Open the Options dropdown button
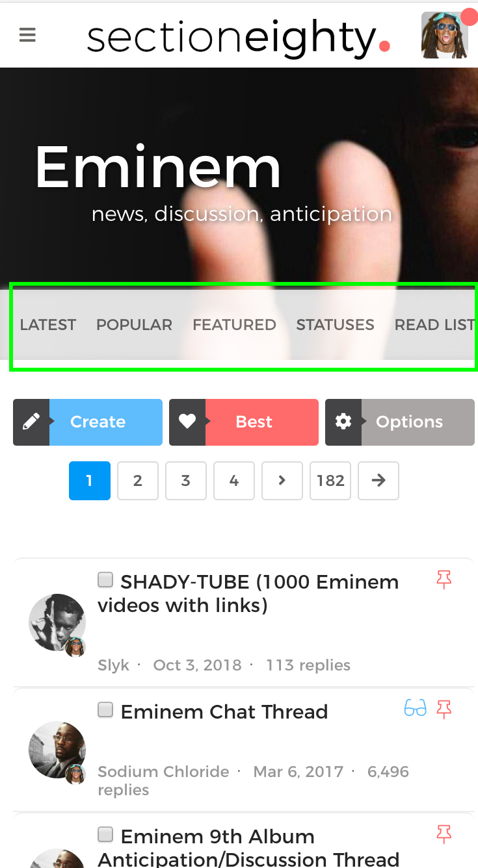 point(400,422)
